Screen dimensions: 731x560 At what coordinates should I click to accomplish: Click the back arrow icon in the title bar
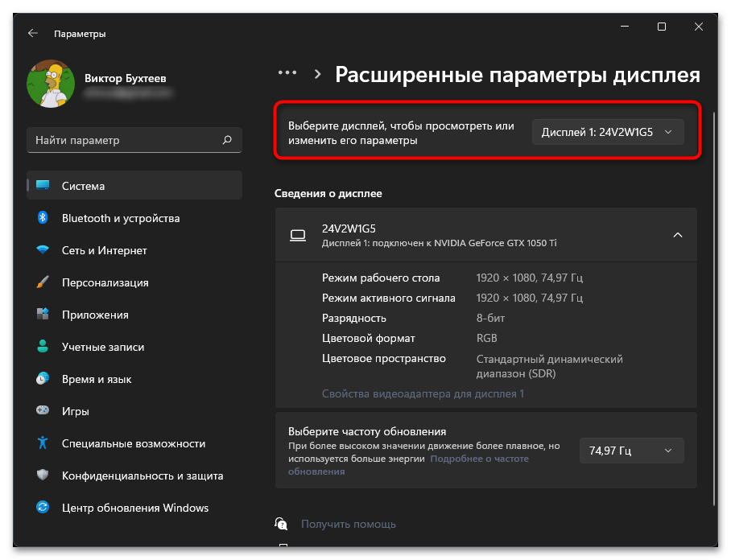point(33,34)
